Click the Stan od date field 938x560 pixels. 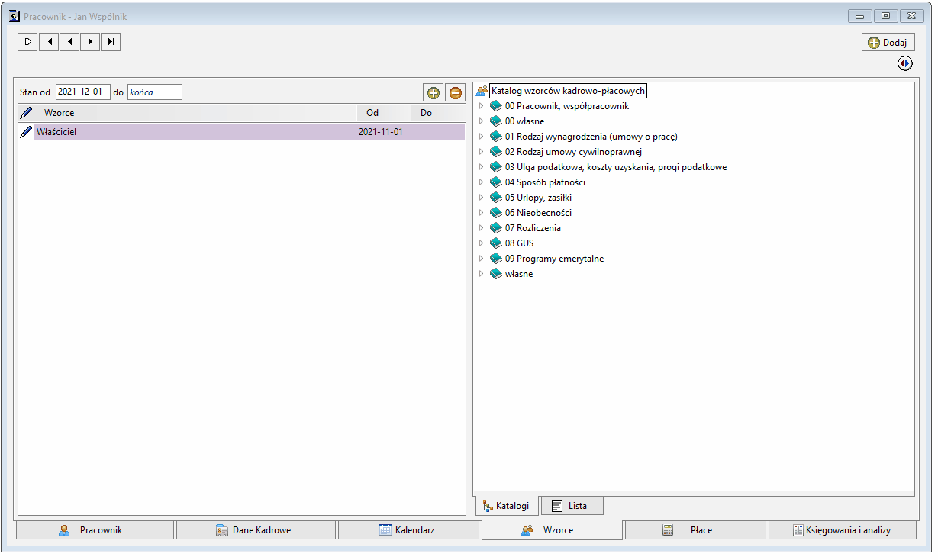pos(83,92)
